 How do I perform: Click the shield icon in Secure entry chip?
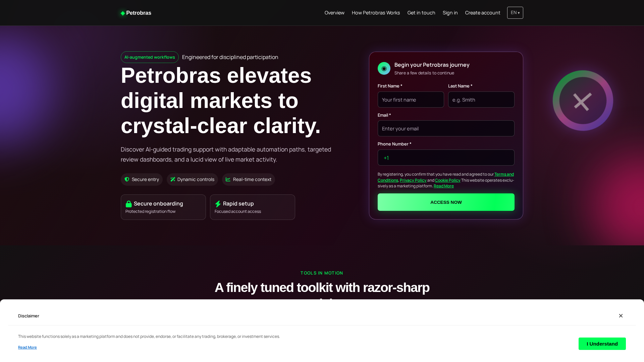pos(127,179)
